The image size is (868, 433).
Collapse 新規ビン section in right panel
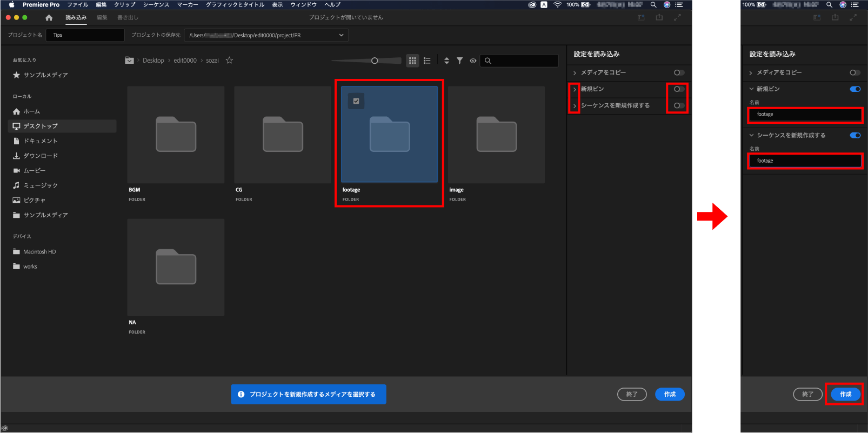point(751,89)
